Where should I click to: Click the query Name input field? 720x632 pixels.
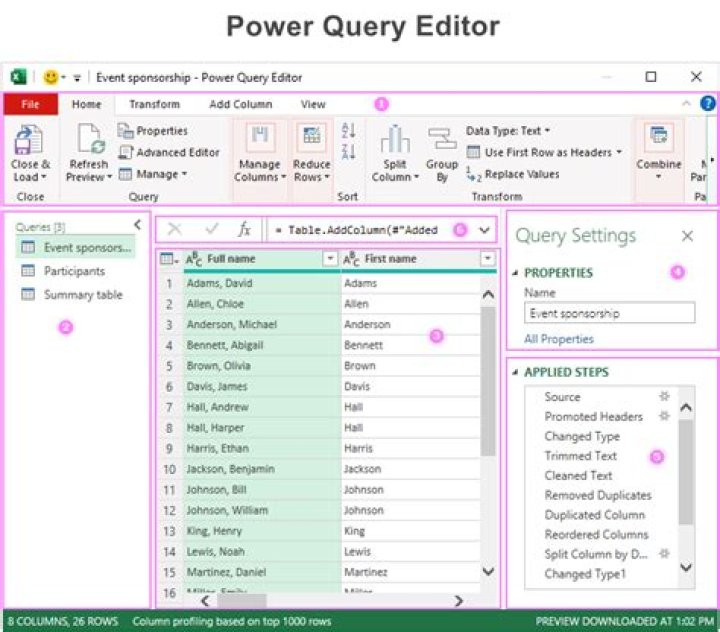click(609, 313)
